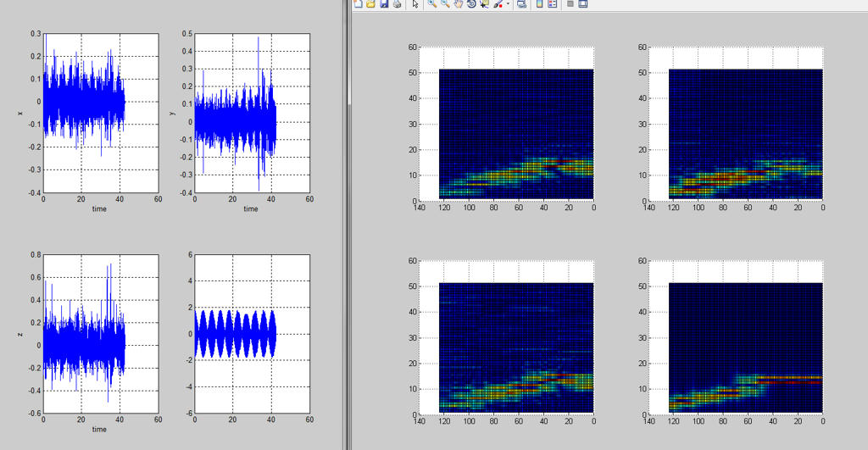Activate the Data Cursor tool
The width and height of the screenshot is (868, 450).
(x=484, y=4)
